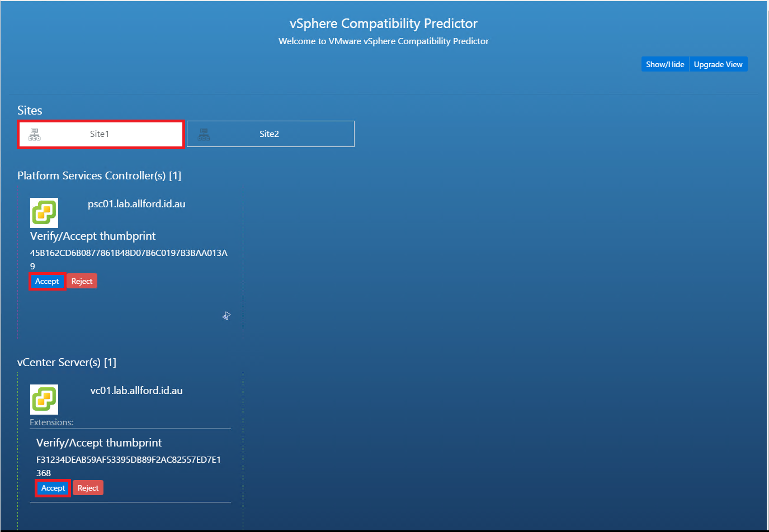Click the psc01 vSphere logo icon
The image size is (769, 532).
tap(44, 213)
